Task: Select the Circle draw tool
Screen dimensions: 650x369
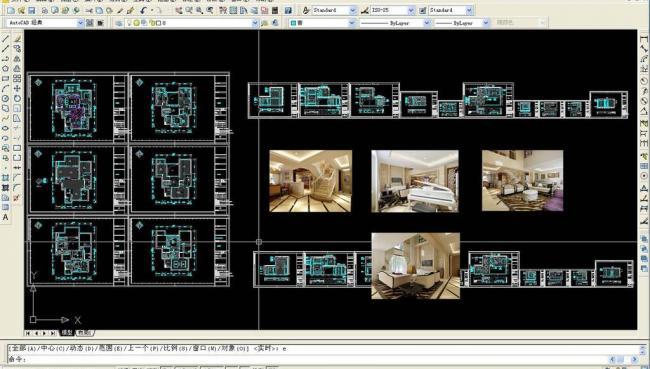Action: point(5,99)
